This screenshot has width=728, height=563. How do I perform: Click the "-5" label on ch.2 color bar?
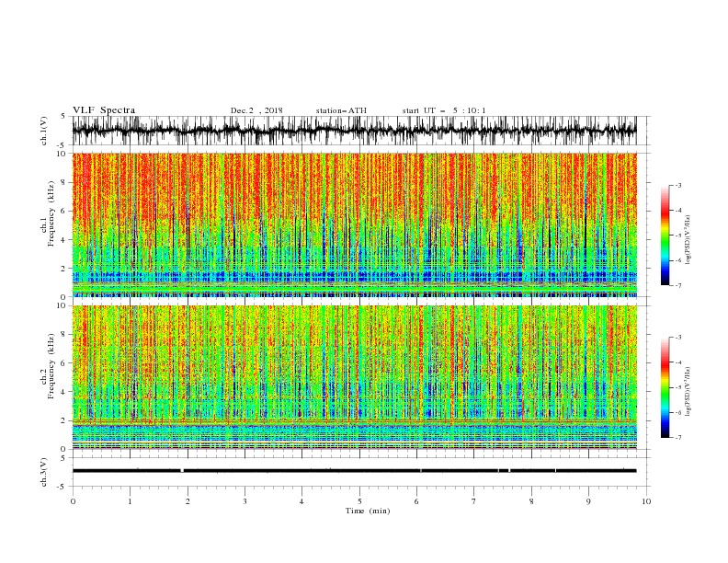pyautogui.click(x=677, y=387)
